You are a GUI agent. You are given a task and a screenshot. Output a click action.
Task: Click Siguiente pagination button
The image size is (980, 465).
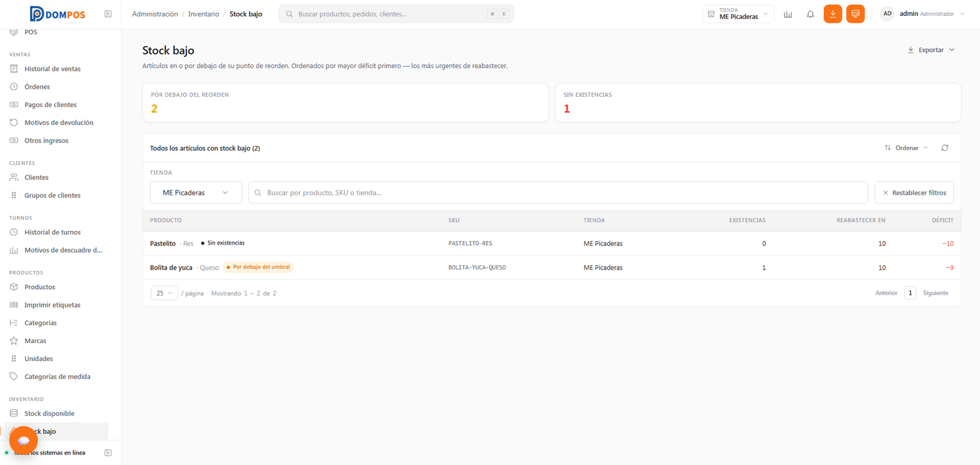tap(935, 293)
